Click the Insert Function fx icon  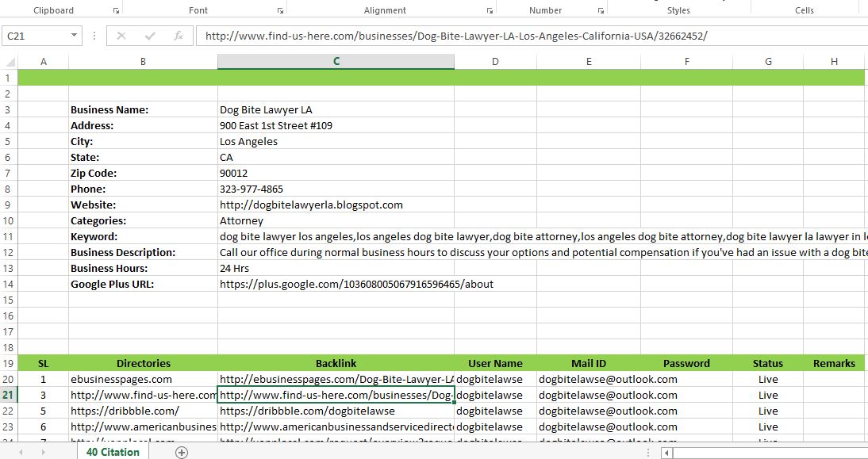(179, 36)
